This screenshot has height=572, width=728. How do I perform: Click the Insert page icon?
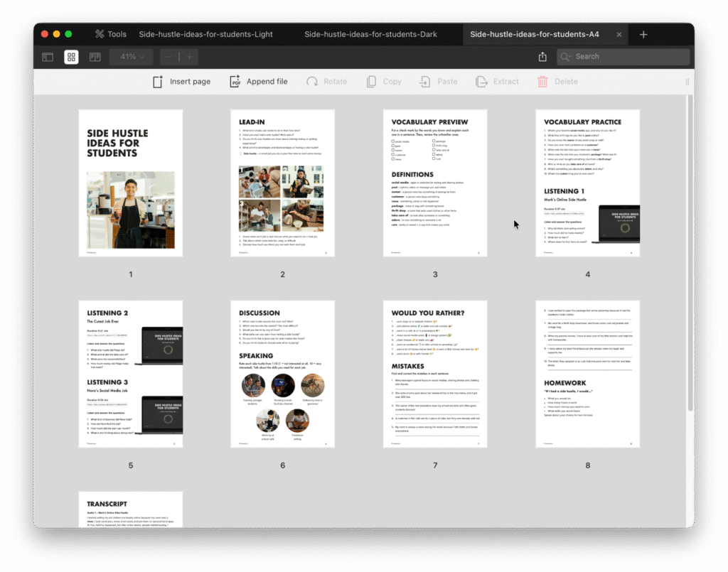[x=157, y=81]
